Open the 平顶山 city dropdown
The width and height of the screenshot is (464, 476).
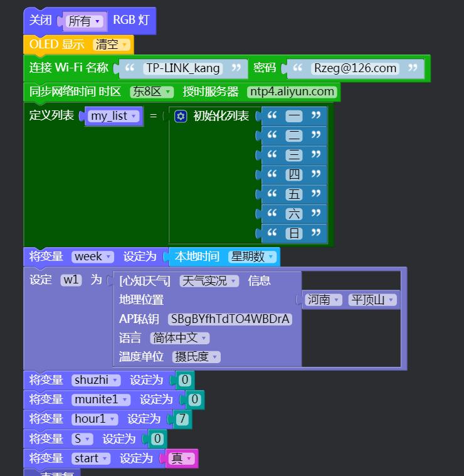(372, 300)
